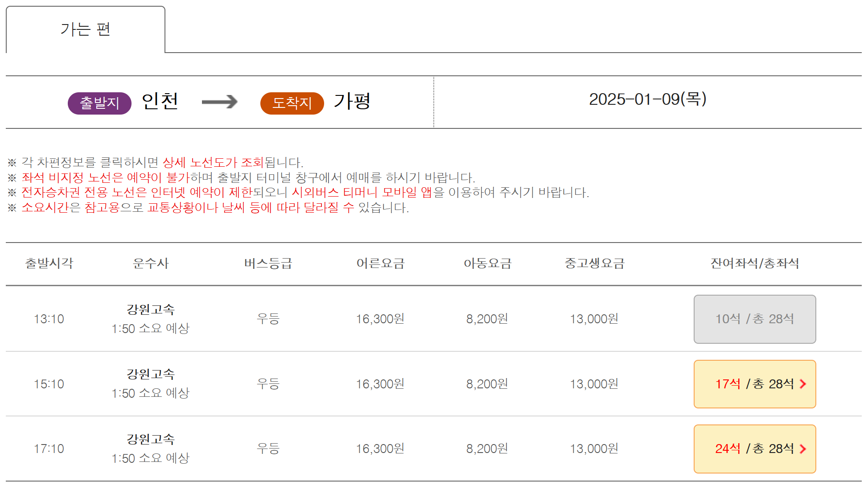868x490 pixels.
Task: Click the red chevron on 17:10 seat button
Action: pos(803,449)
